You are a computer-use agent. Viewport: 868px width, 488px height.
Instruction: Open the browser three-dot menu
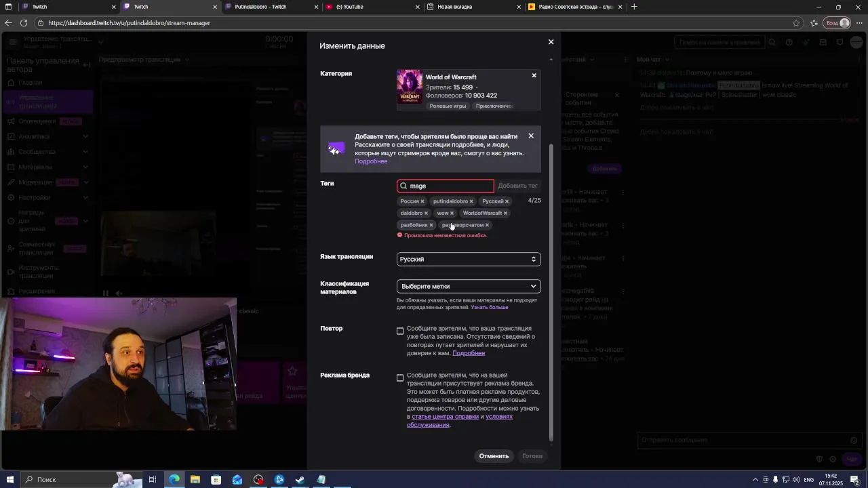pyautogui.click(x=859, y=23)
